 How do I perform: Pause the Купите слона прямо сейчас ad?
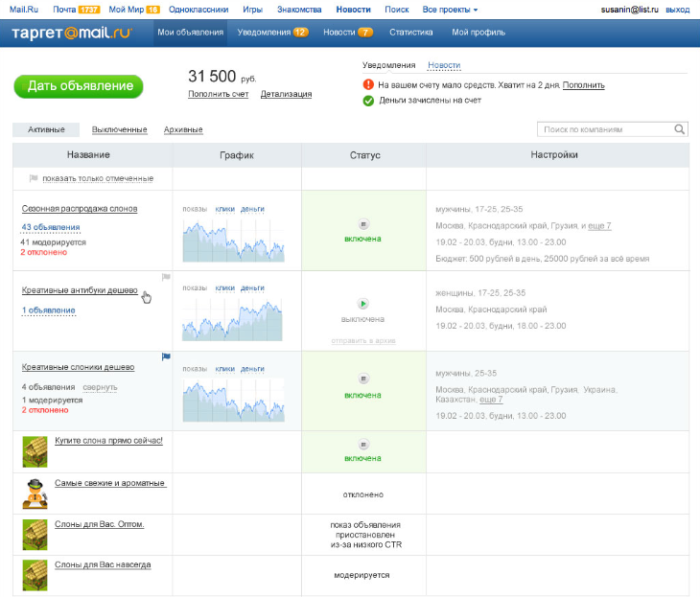coord(363,445)
